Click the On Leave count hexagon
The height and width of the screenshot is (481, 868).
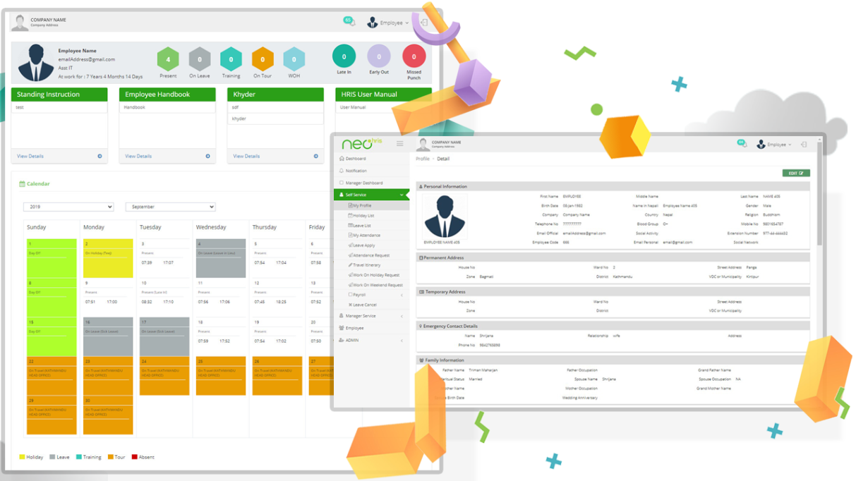click(200, 59)
